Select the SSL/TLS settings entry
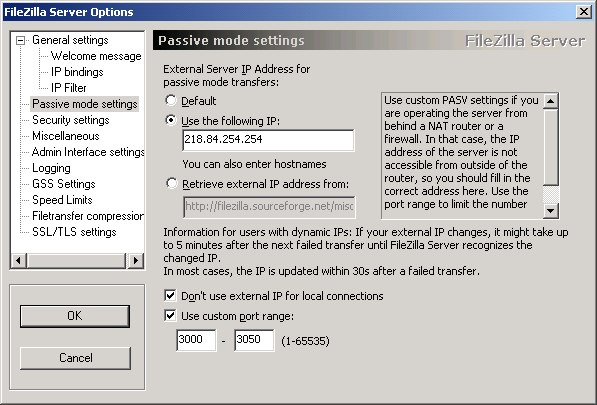Image resolution: width=597 pixels, height=405 pixels. tap(74, 232)
